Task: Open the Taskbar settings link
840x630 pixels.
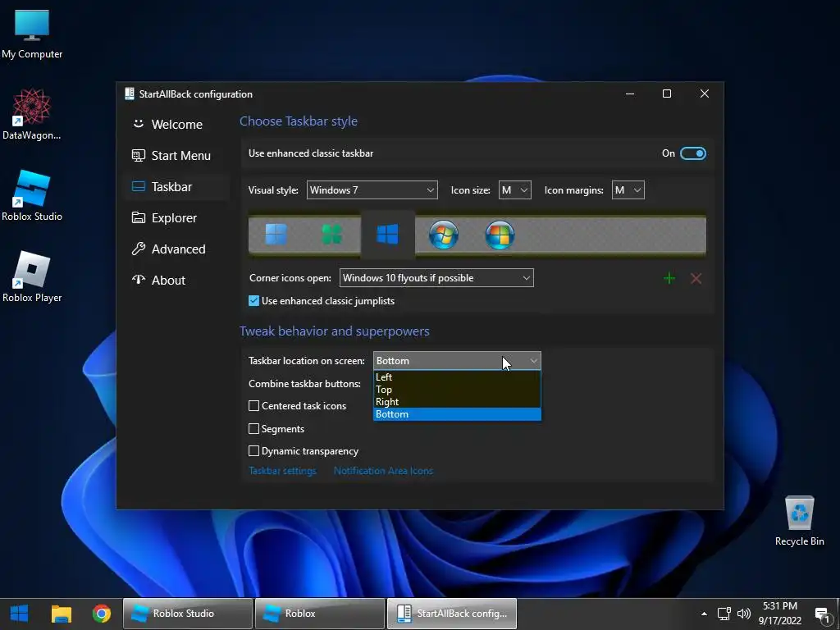Action: pos(282,471)
